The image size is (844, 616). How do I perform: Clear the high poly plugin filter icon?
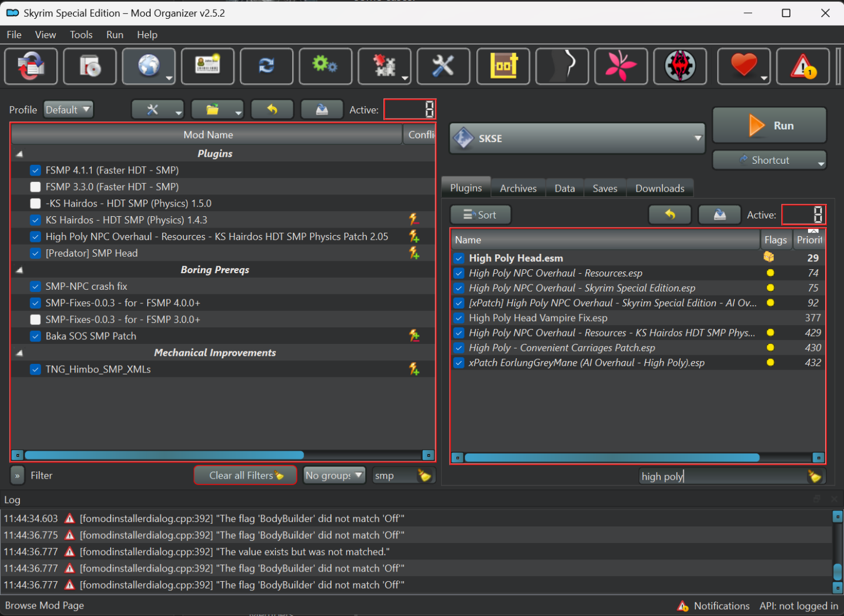tap(814, 476)
